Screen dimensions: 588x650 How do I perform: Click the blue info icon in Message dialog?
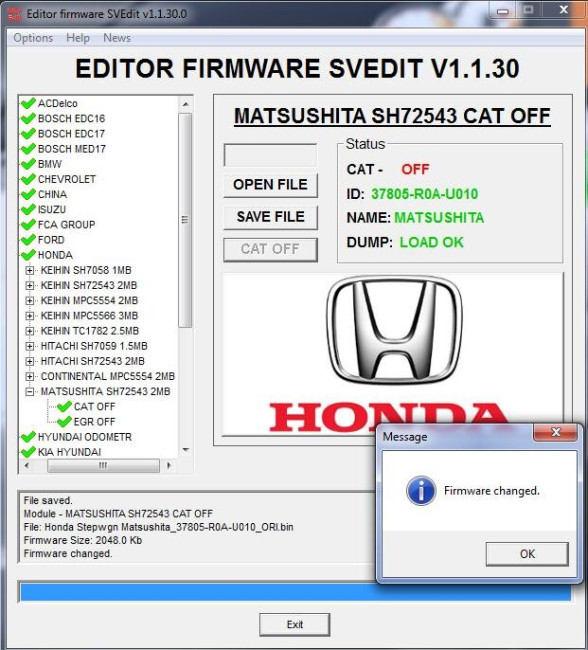(x=420, y=490)
